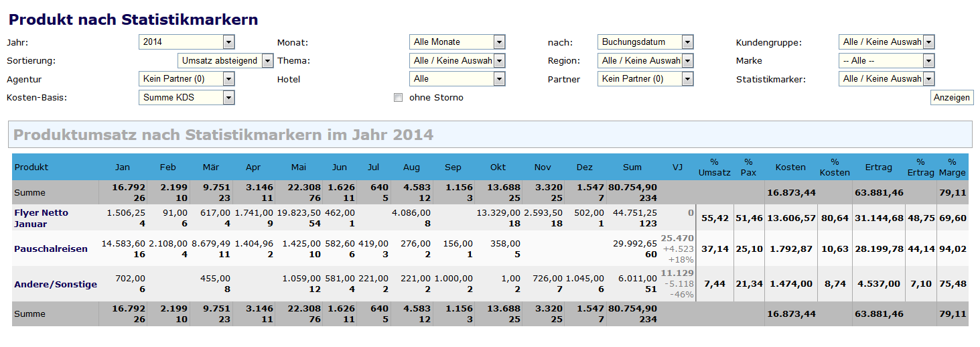Click the Anzeigen button
Screen dimensions: 980x347
(x=952, y=98)
